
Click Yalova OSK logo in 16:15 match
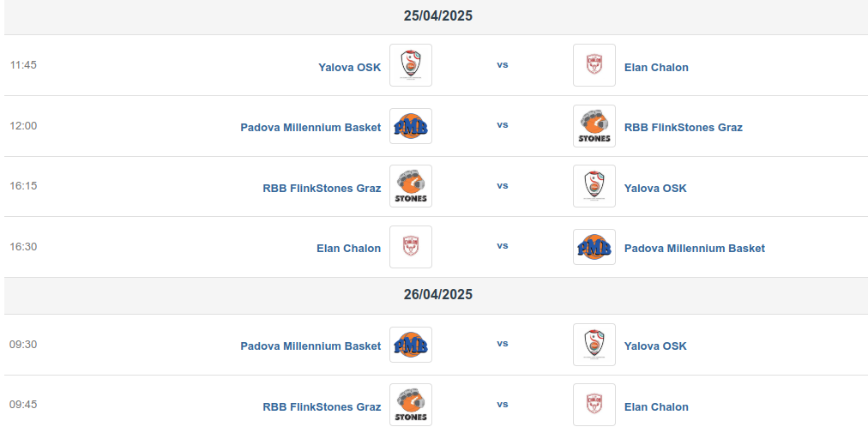594,186
